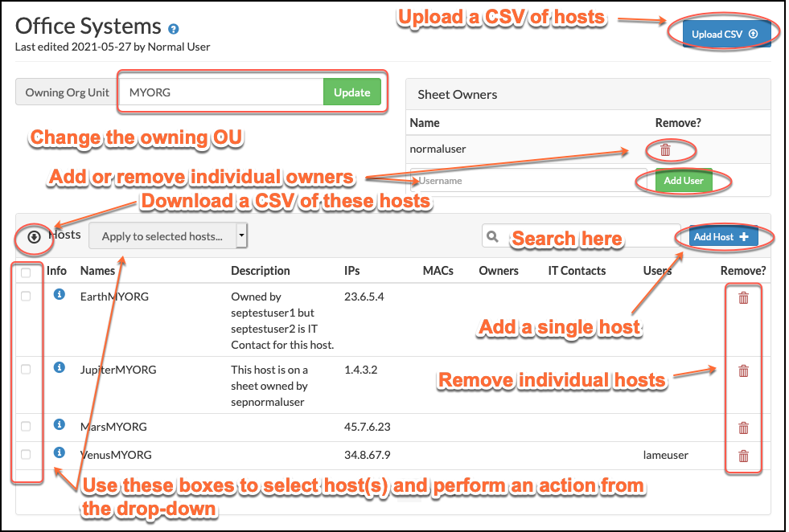Screen dimensions: 789x532
Task: Click the Description column header
Action: click(260, 271)
